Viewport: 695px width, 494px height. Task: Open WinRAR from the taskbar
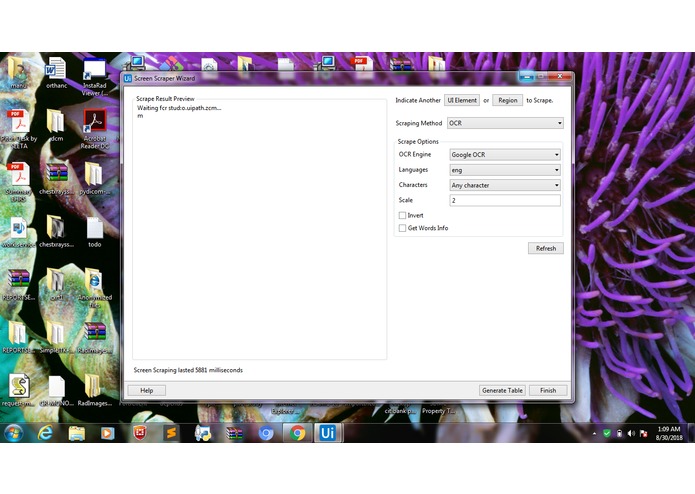click(234, 433)
